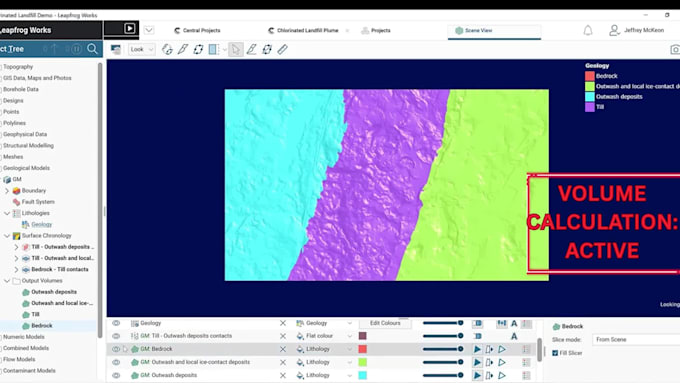Screen dimensions: 680x383
Task: Select Outwash deposits in Output Volumes
Action: (54, 292)
